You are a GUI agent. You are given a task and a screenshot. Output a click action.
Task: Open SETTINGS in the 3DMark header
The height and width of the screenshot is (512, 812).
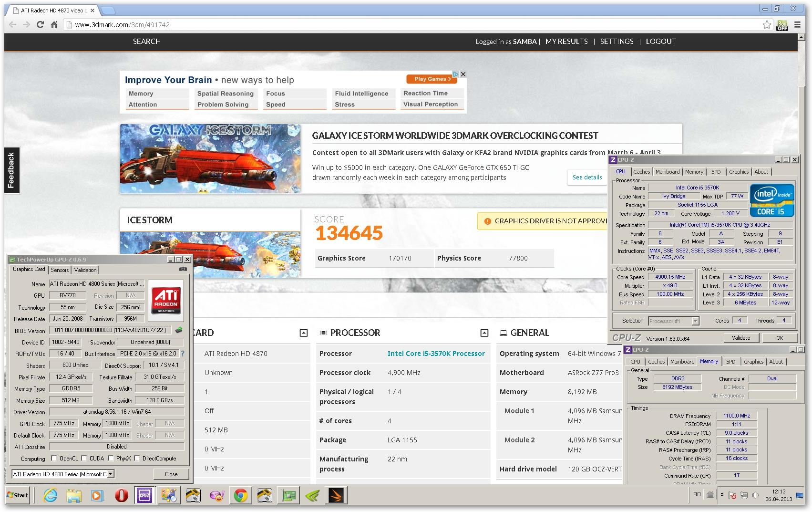617,42
